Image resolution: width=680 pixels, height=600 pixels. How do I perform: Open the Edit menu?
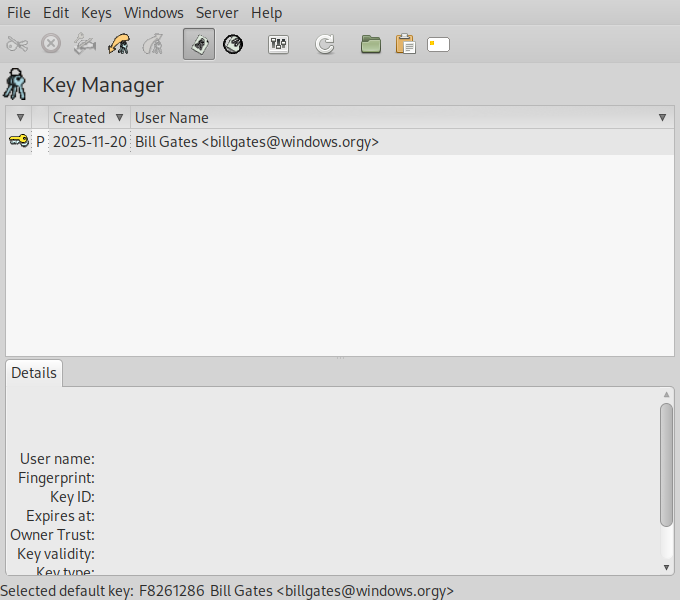(56, 13)
